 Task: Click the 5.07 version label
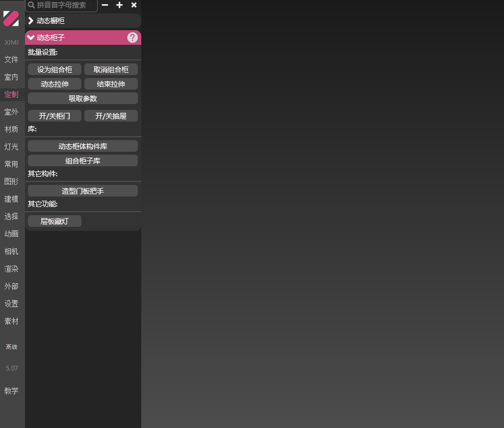coord(12,368)
